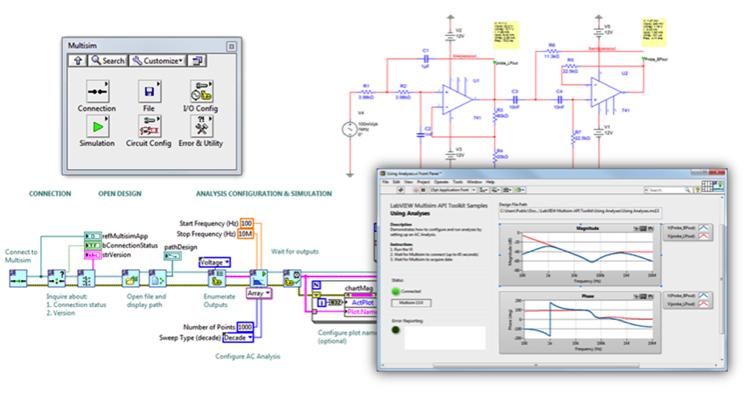Click the Open file VI node
Image resolution: width=750 pixels, height=394 pixels.
(131, 278)
